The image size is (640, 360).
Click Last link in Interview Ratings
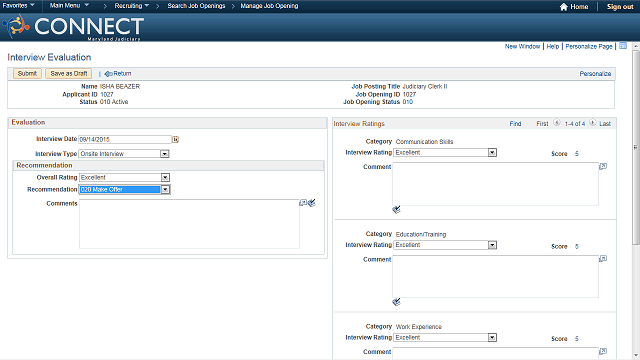pyautogui.click(x=605, y=124)
